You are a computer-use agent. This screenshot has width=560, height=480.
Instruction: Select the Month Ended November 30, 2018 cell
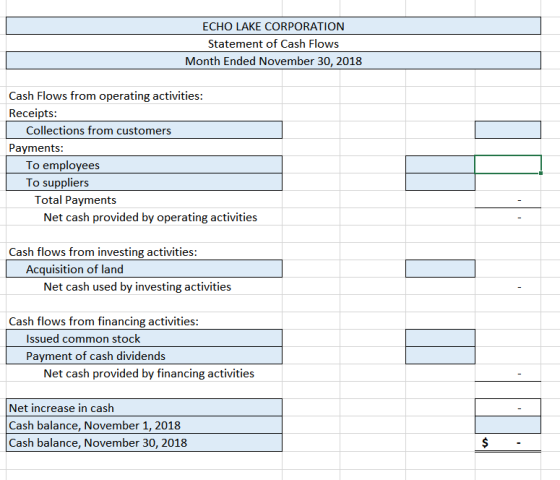[273, 61]
